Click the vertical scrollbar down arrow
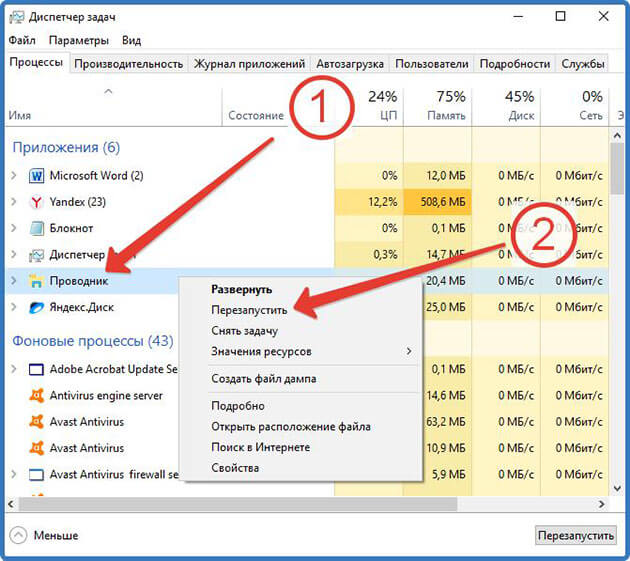The width and height of the screenshot is (630, 561). coord(617,489)
